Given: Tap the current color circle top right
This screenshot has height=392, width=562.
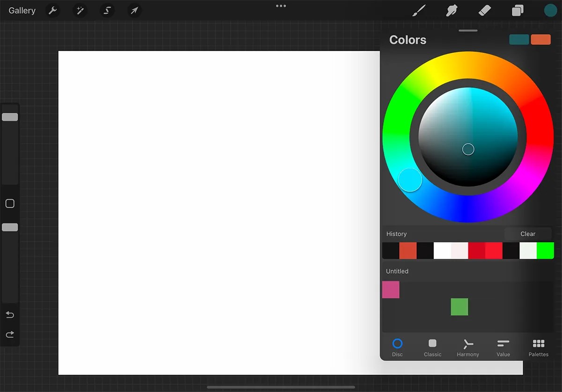Looking at the screenshot, I should pos(550,10).
